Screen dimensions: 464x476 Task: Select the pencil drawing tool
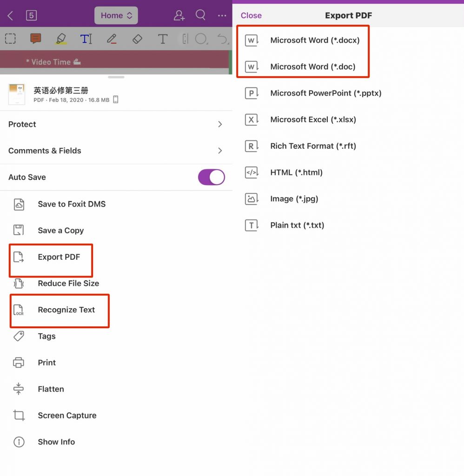[x=112, y=39]
